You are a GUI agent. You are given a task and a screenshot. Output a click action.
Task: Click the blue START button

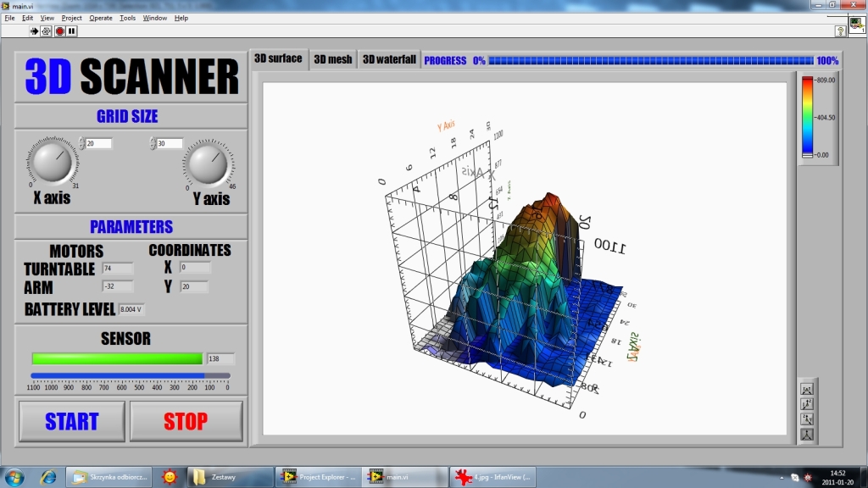[x=72, y=422]
